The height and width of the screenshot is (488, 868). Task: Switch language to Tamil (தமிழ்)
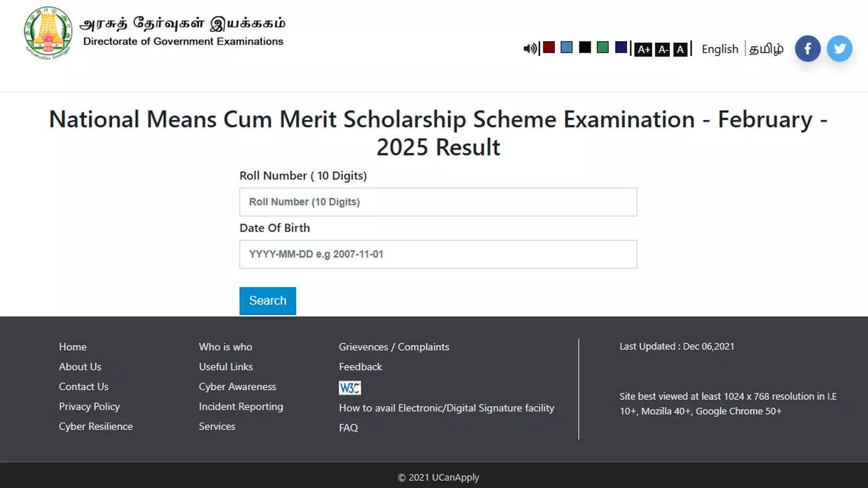tap(766, 49)
